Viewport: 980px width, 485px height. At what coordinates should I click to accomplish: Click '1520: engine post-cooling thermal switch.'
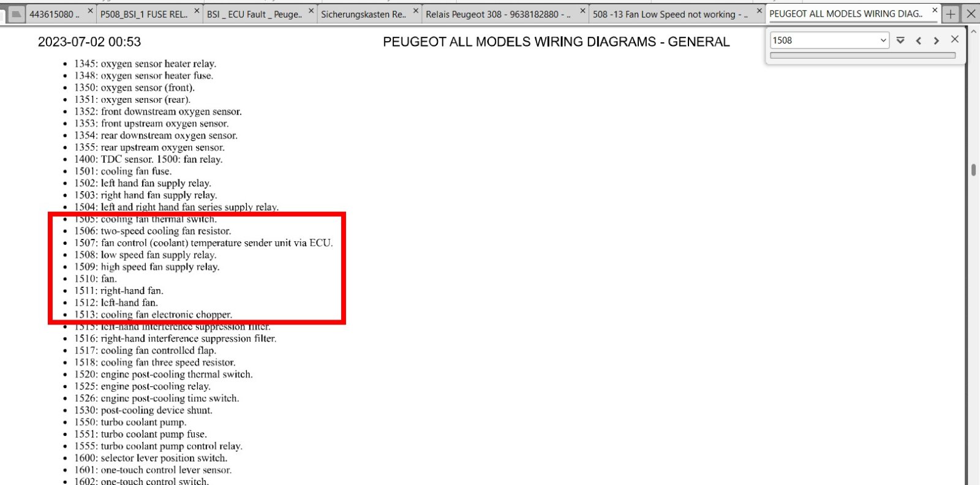coord(164,374)
